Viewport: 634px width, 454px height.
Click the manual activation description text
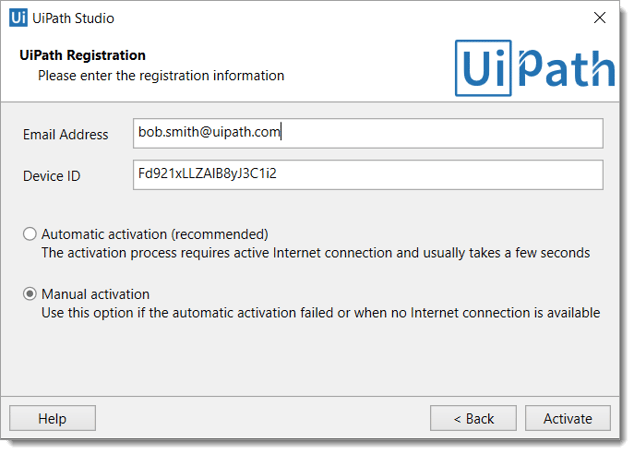pos(321,313)
